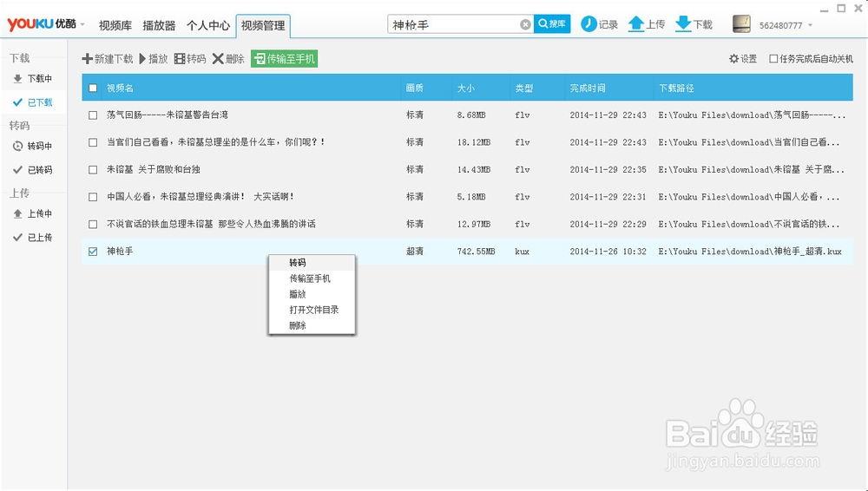The width and height of the screenshot is (868, 491).
Task: Click the user avatar thumbnail
Action: [x=741, y=23]
